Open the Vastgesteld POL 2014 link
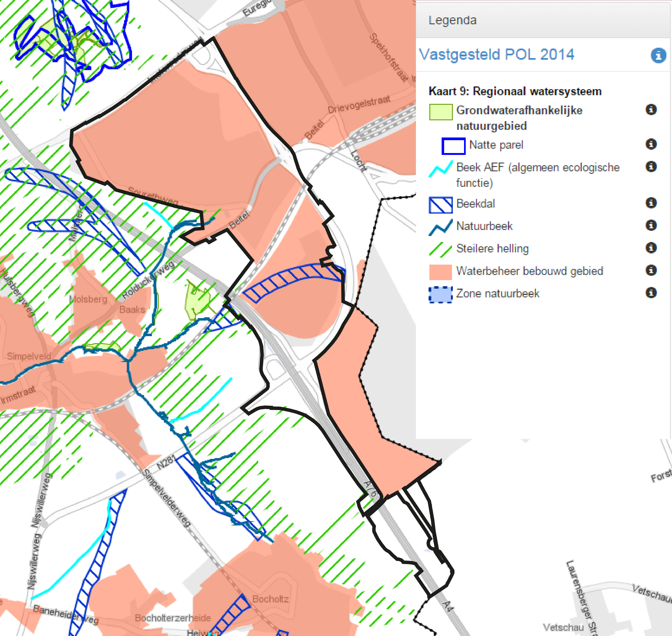Image resolution: width=672 pixels, height=636 pixels. click(496, 55)
